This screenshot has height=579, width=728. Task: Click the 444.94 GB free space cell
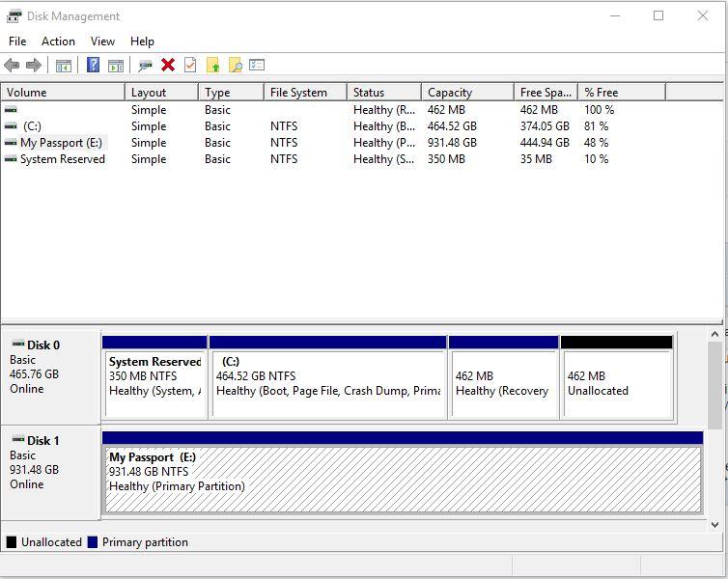(545, 143)
